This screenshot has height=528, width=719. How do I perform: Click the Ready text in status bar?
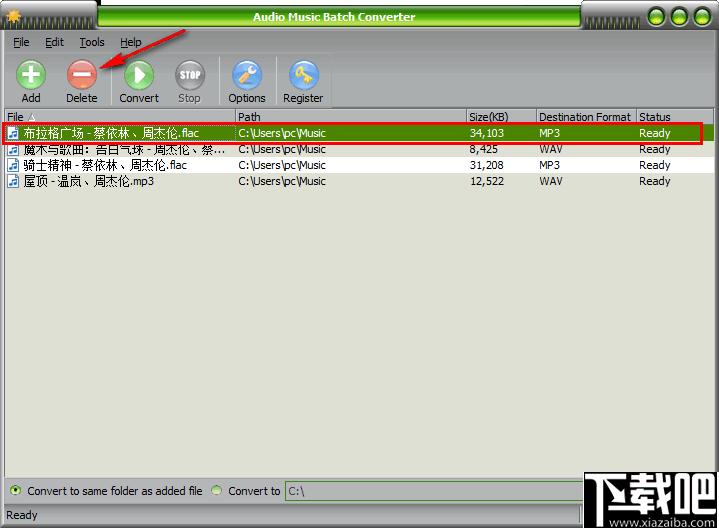coord(22,515)
